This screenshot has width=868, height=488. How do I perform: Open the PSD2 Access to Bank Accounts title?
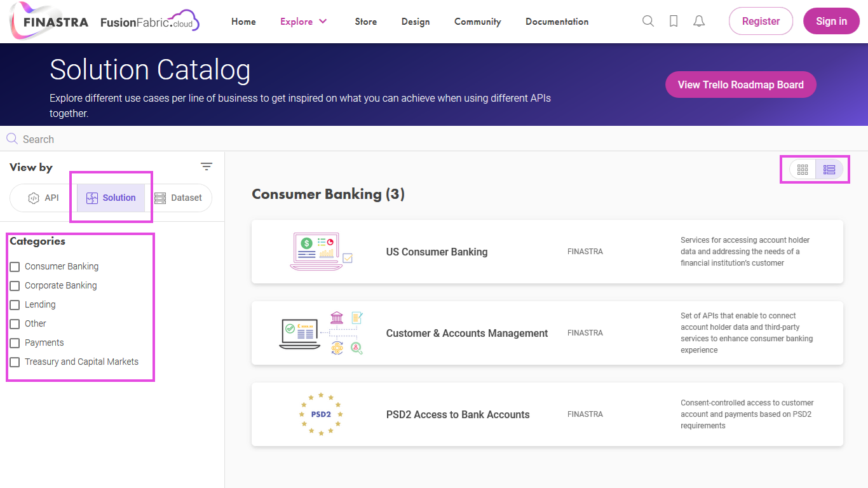[x=458, y=414]
